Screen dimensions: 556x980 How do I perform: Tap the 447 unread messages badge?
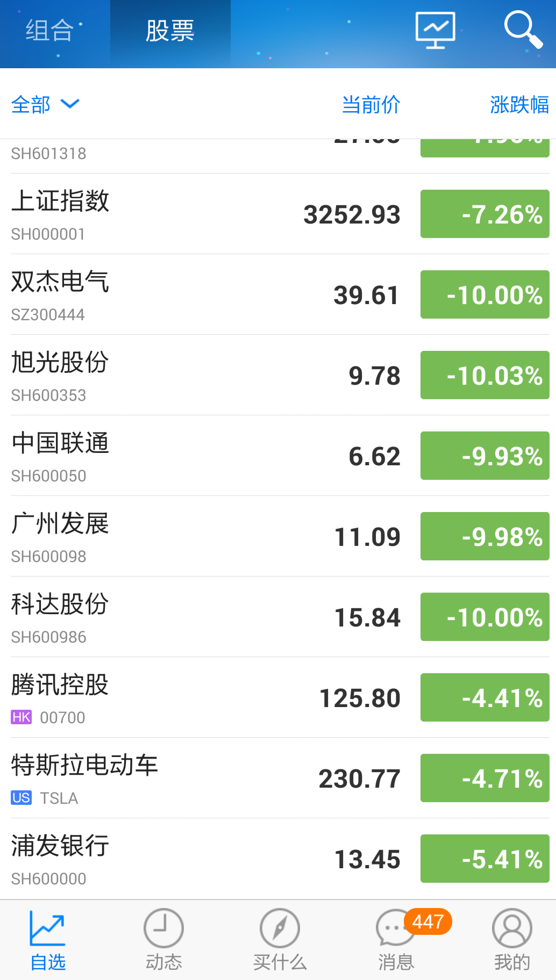pos(428,921)
